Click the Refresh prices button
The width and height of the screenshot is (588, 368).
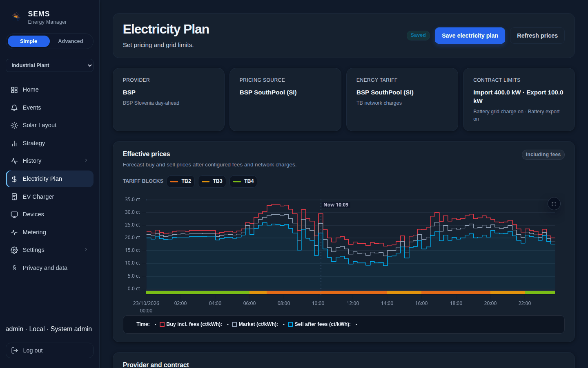point(537,36)
